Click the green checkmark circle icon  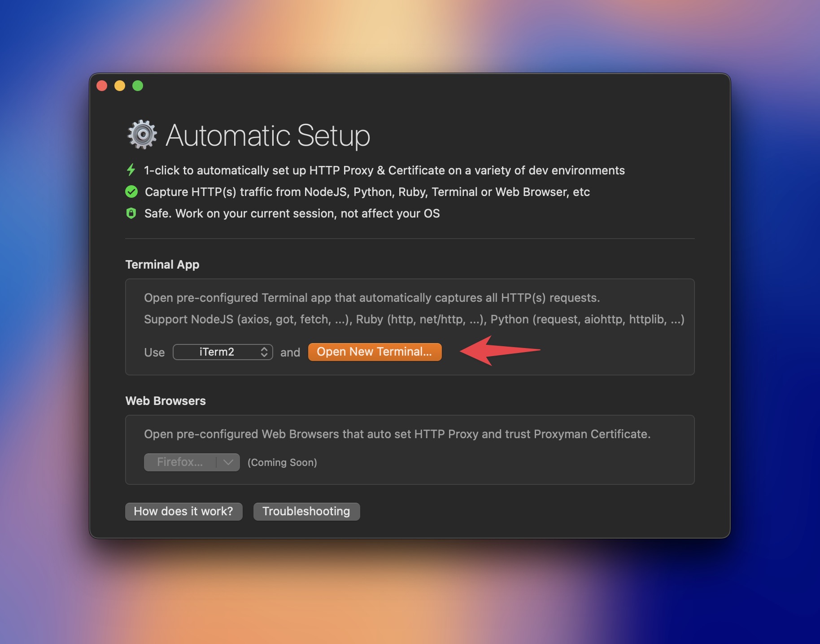click(131, 191)
